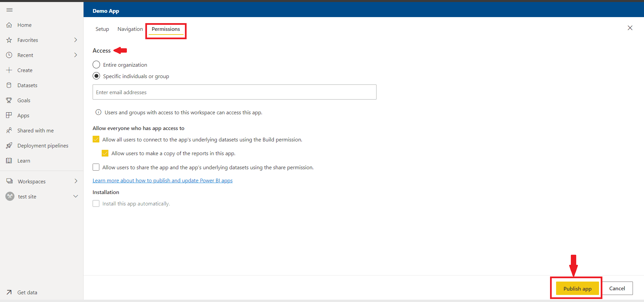
Task: Expand the Favorites chevron
Action: tap(76, 40)
